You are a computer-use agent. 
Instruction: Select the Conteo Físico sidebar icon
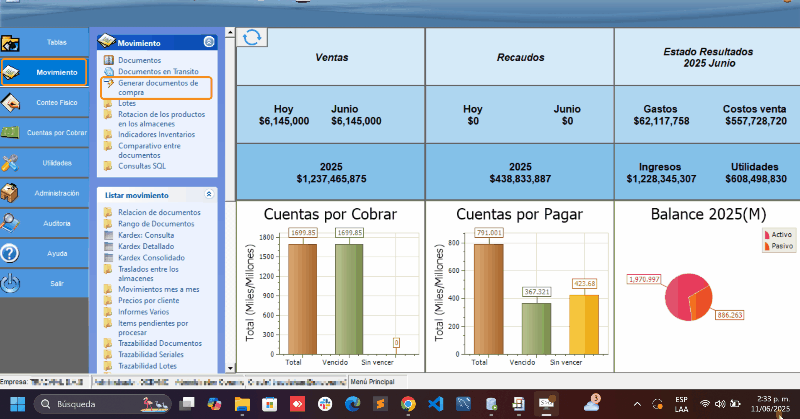click(12, 102)
